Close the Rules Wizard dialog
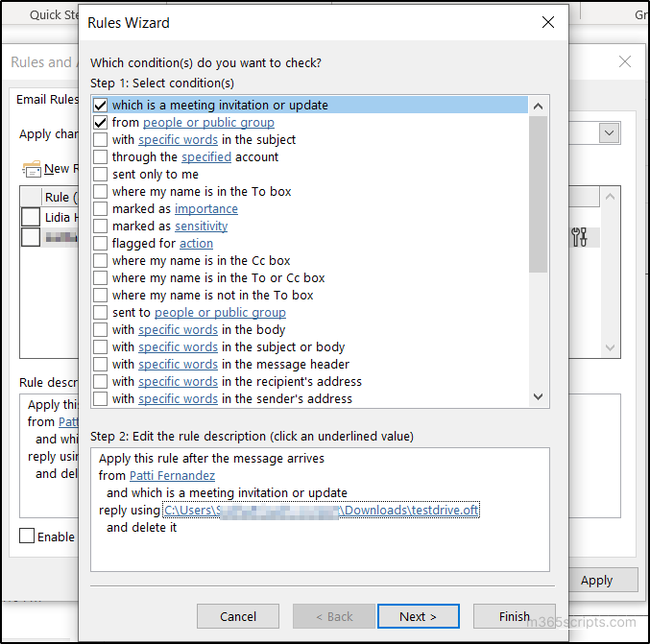This screenshot has width=650, height=644. tap(548, 22)
